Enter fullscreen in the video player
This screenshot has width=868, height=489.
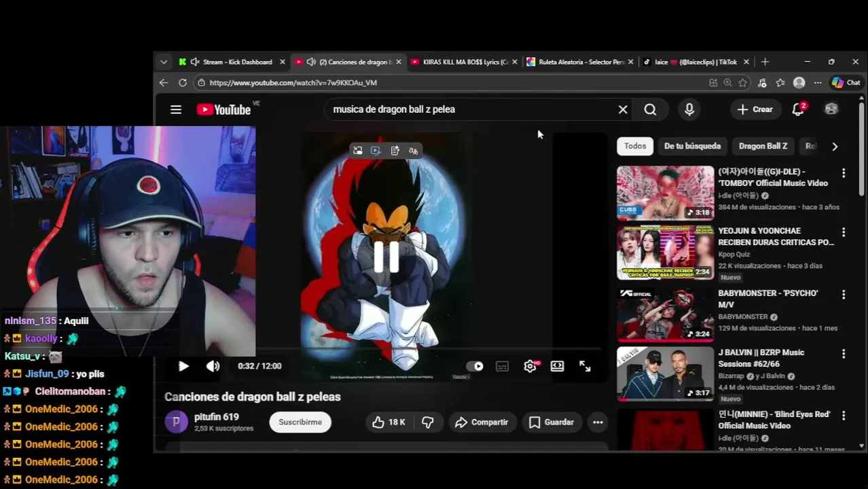click(585, 366)
